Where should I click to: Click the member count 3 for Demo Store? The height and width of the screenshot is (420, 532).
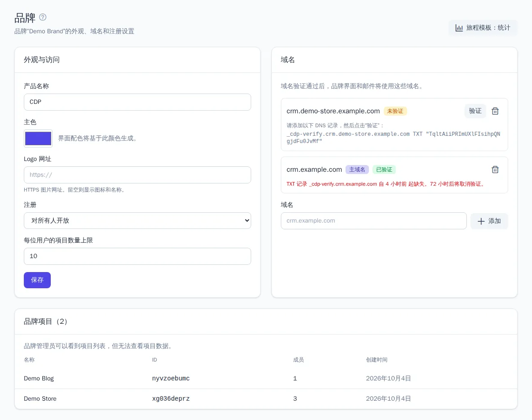point(295,398)
